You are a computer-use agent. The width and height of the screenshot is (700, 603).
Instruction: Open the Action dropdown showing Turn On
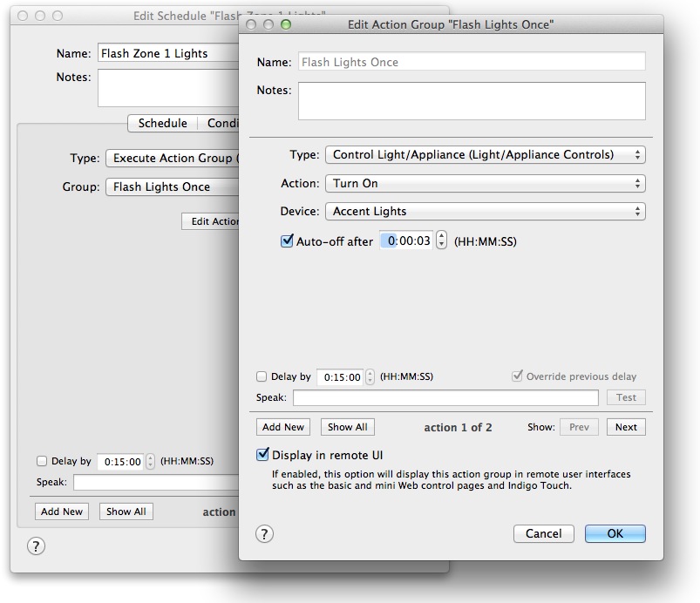tap(486, 184)
